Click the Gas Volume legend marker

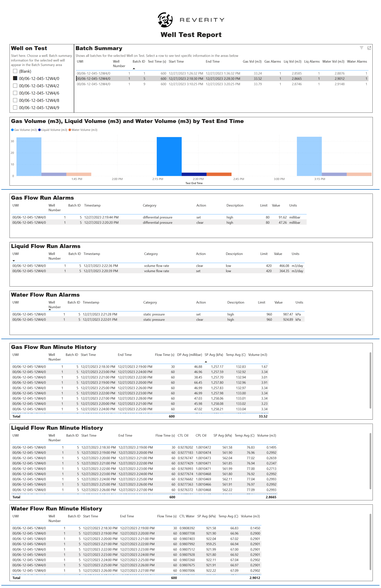[12, 130]
